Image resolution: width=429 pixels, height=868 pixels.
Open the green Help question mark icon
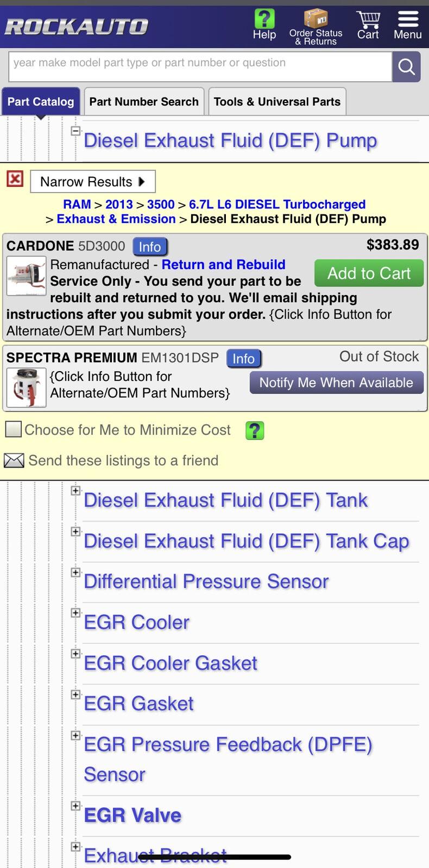[264, 19]
